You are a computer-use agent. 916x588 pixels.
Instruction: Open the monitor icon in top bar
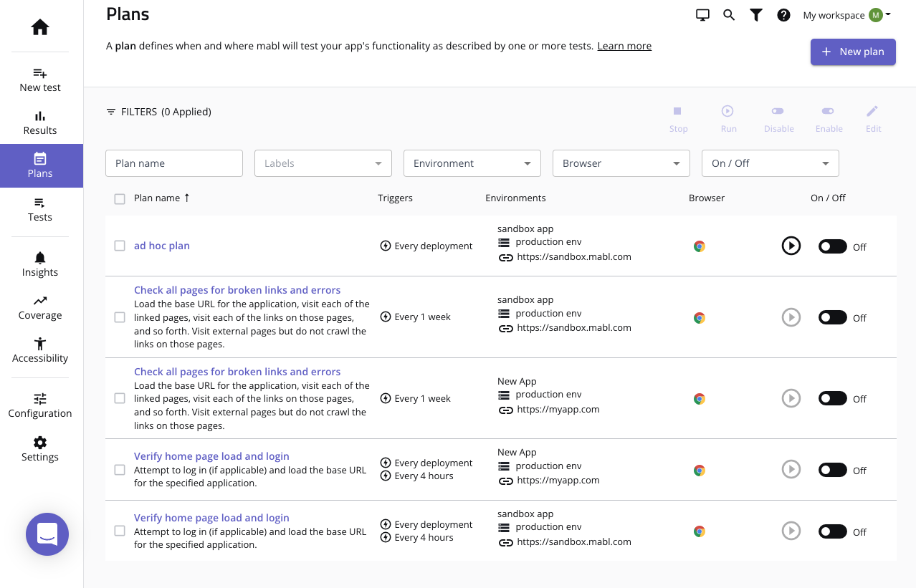702,15
